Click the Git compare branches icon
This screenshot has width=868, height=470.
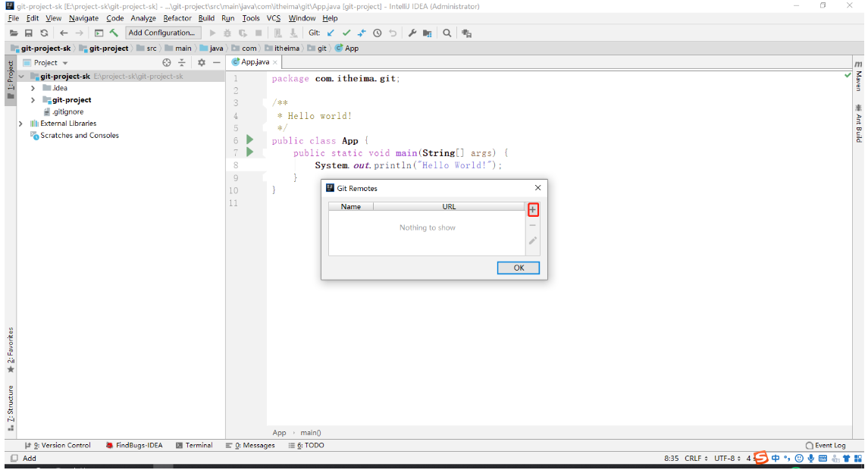(362, 33)
